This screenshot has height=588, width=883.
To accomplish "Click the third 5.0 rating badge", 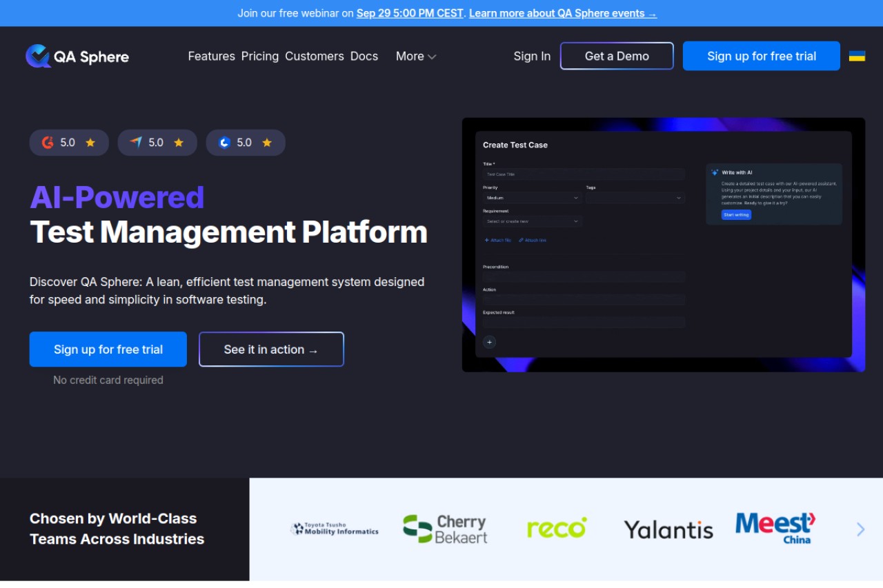I will point(246,143).
